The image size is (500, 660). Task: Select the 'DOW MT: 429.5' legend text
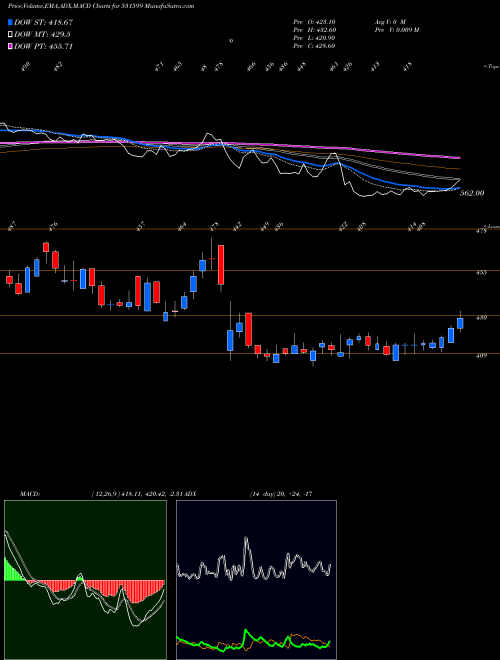tap(42, 34)
